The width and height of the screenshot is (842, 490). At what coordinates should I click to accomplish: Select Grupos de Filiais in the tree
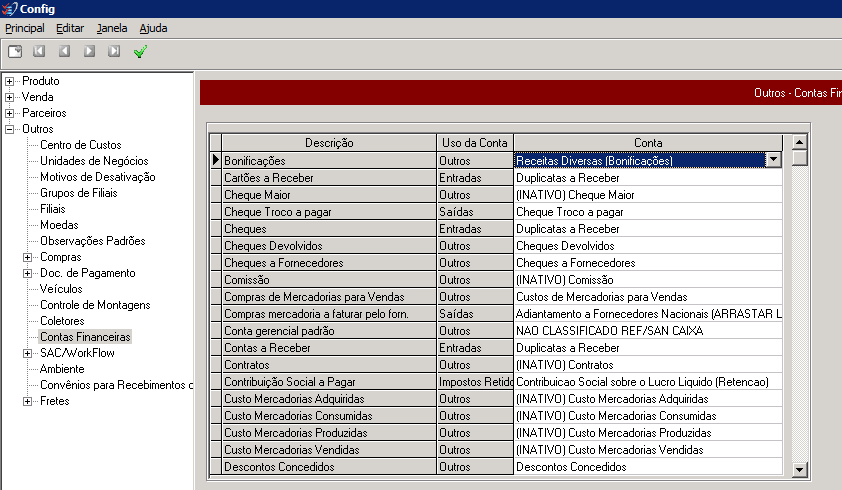[78, 193]
